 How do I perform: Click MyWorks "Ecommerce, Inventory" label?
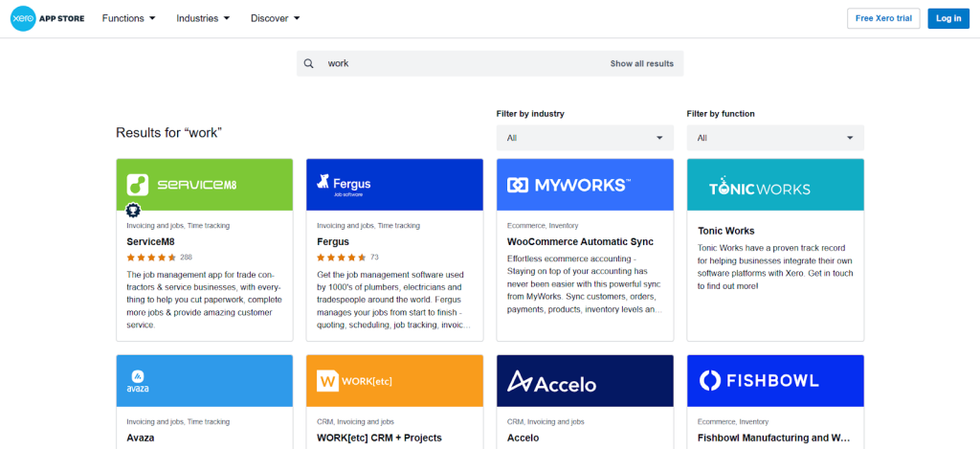543,226
